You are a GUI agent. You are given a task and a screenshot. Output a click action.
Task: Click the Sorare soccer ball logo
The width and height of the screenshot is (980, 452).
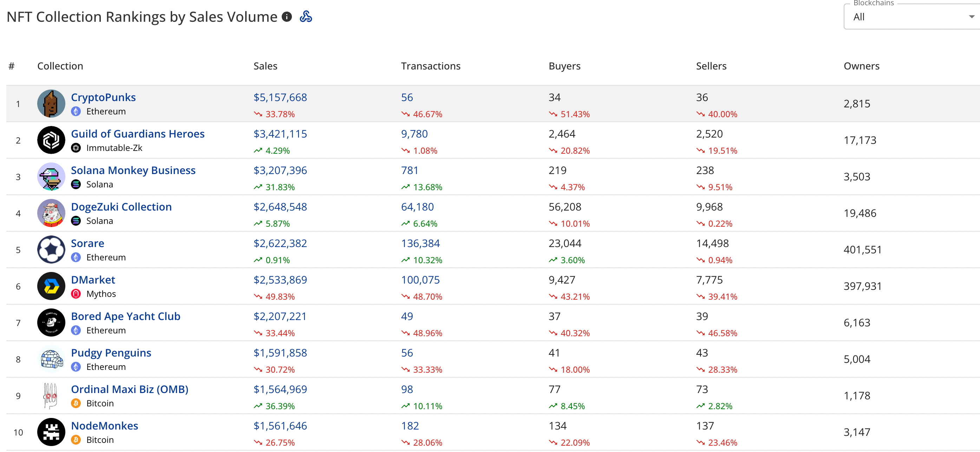click(51, 250)
